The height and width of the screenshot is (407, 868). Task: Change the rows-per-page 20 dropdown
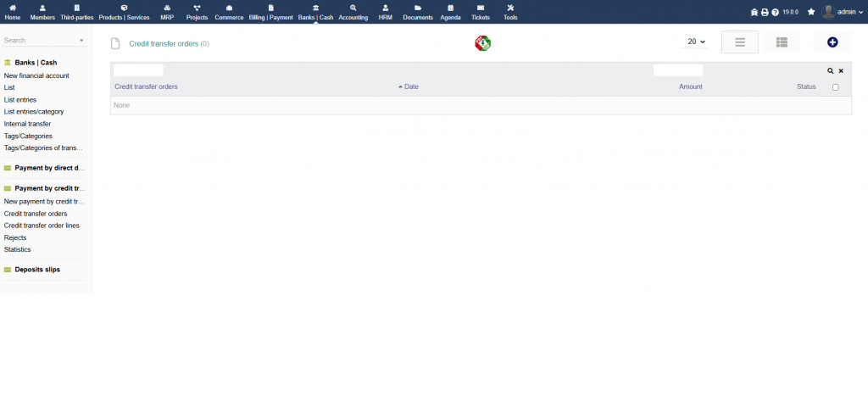pyautogui.click(x=694, y=42)
